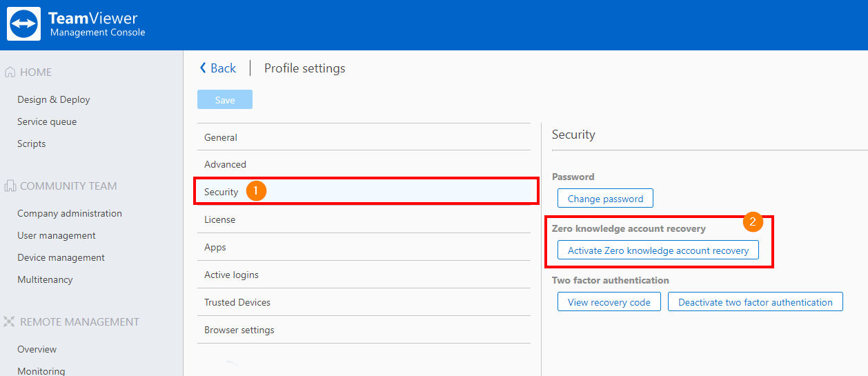Image resolution: width=868 pixels, height=376 pixels.
Task: Open Device management in sidebar
Action: tap(61, 257)
